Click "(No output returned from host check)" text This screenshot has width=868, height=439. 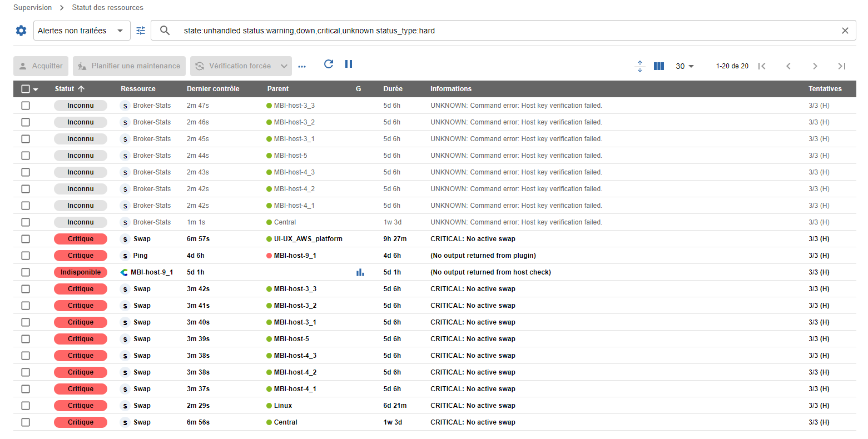click(490, 272)
